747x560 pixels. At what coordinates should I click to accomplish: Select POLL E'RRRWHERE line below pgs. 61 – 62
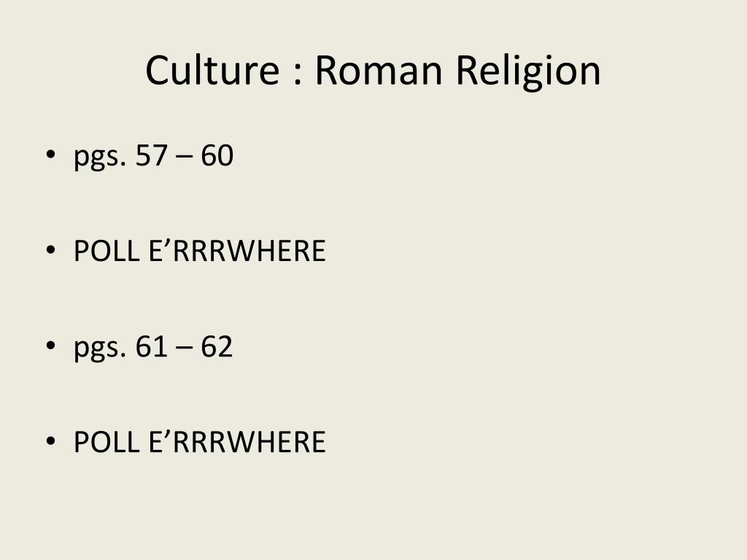pos(200,441)
